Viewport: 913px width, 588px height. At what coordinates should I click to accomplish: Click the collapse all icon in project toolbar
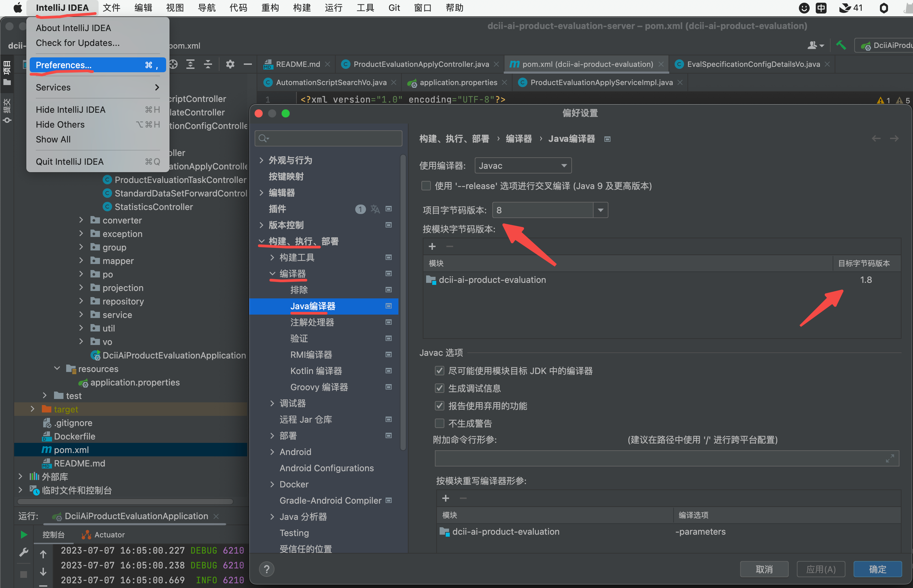point(208,64)
